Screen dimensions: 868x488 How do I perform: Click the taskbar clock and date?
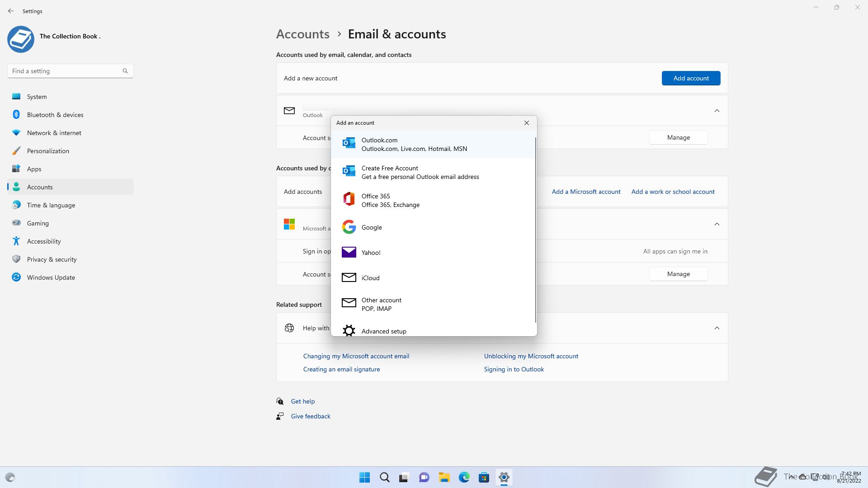[849, 477]
